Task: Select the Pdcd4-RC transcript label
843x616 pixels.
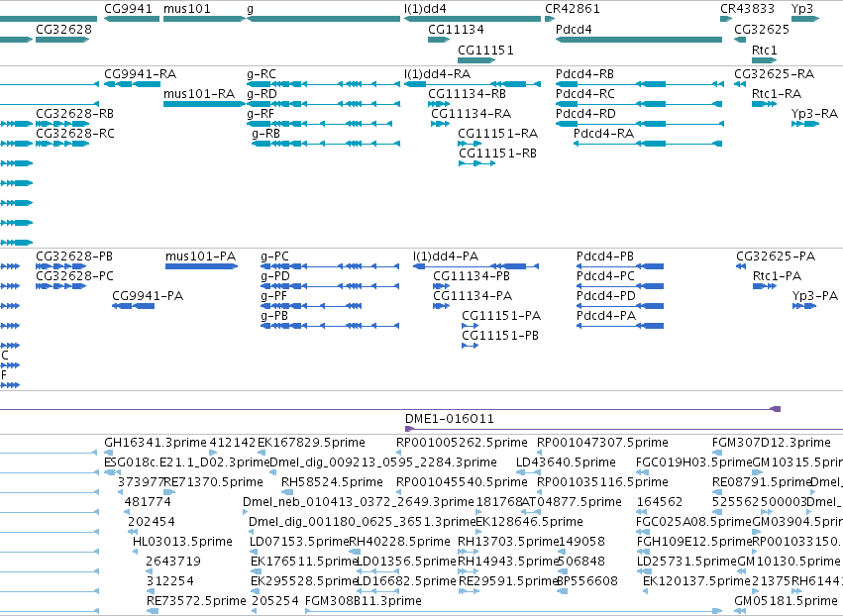Action: tap(585, 93)
